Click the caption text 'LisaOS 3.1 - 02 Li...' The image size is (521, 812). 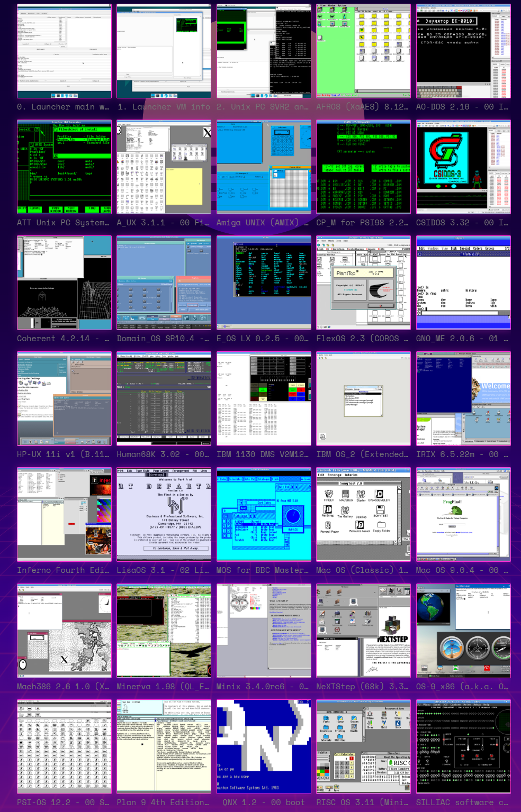[x=163, y=570]
